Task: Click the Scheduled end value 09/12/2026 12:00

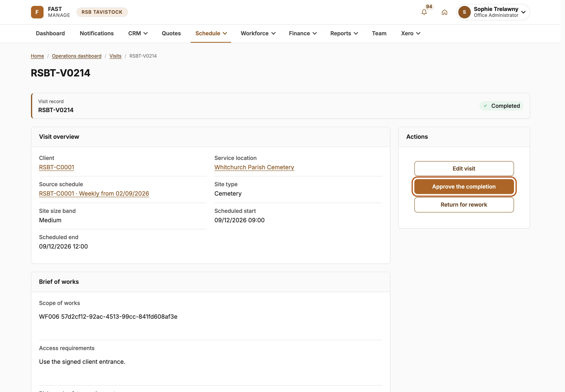Action: pyautogui.click(x=63, y=246)
